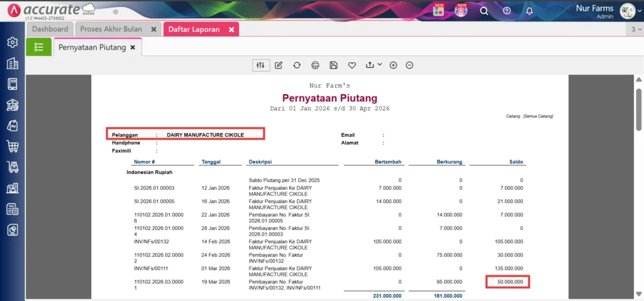Switch to the Proses Akhir Bulan tab

pos(111,29)
